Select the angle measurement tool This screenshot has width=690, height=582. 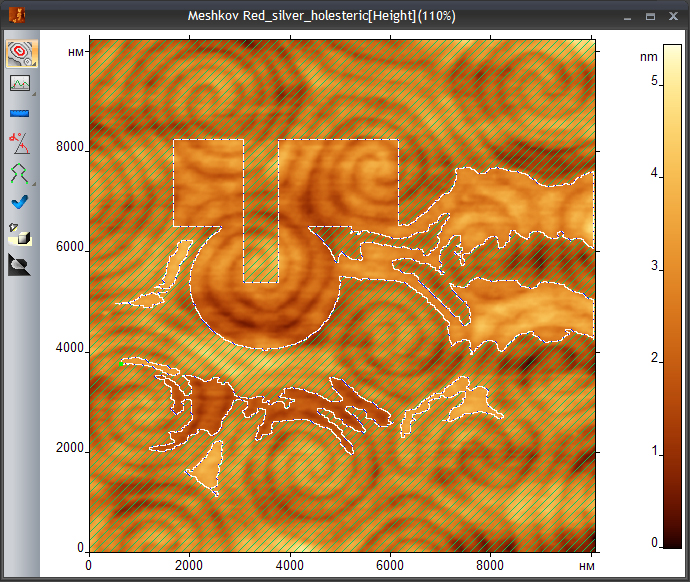pyautogui.click(x=19, y=143)
